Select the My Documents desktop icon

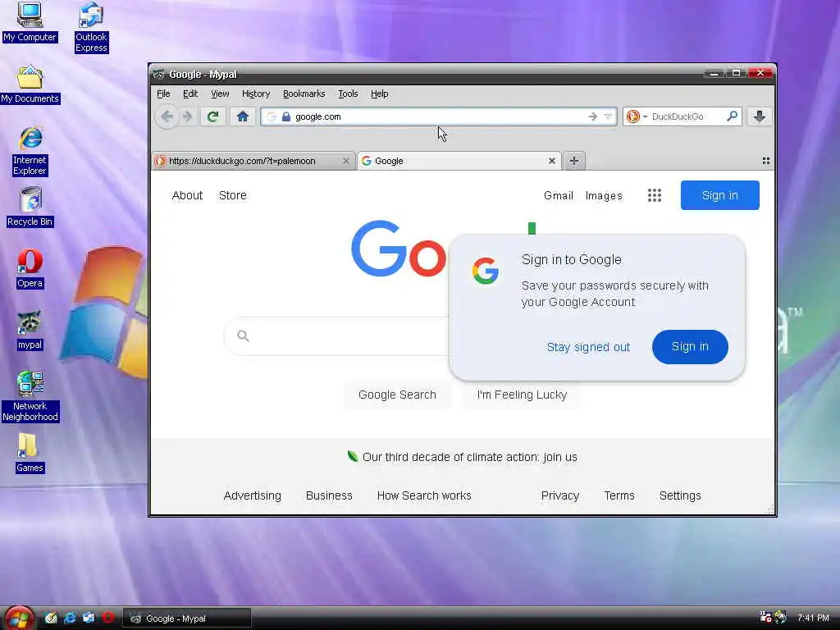[x=30, y=84]
